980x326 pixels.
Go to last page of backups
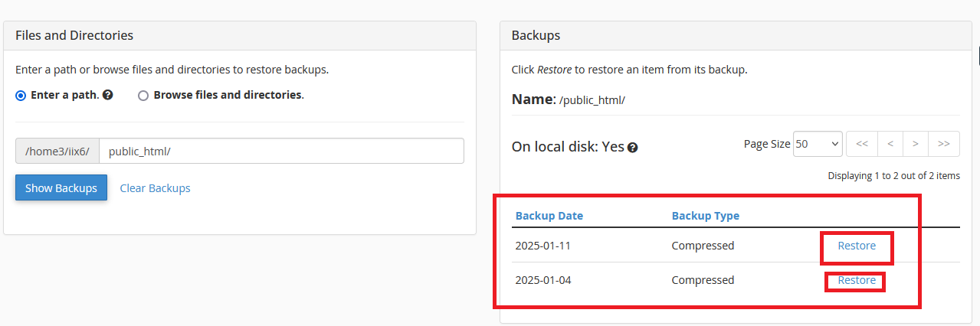(943, 144)
